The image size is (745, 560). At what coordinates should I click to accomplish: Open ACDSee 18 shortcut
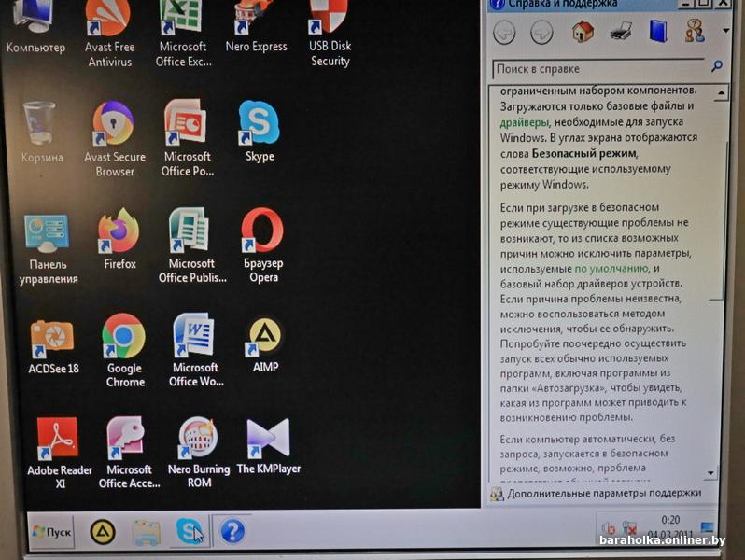pyautogui.click(x=53, y=347)
